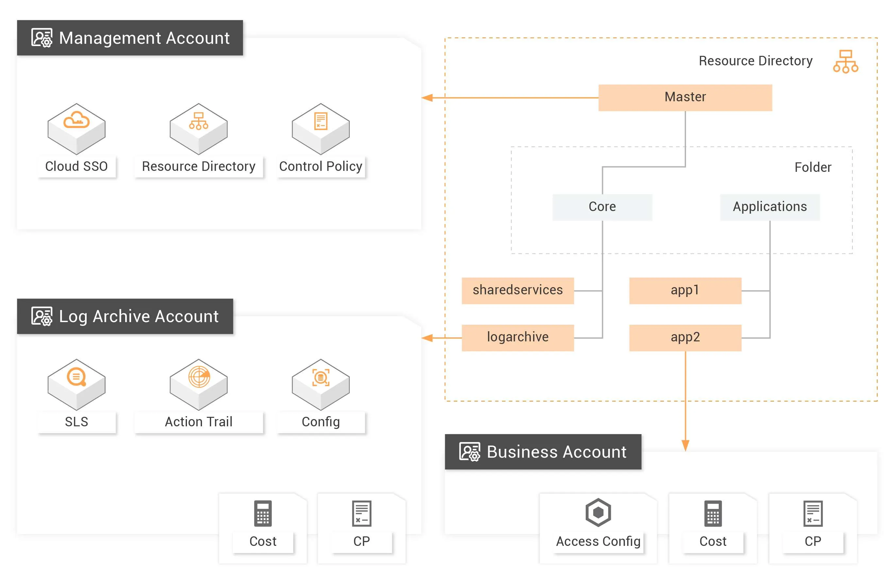The height and width of the screenshot is (588, 889).
Task: Select the Master node
Action: point(685,97)
